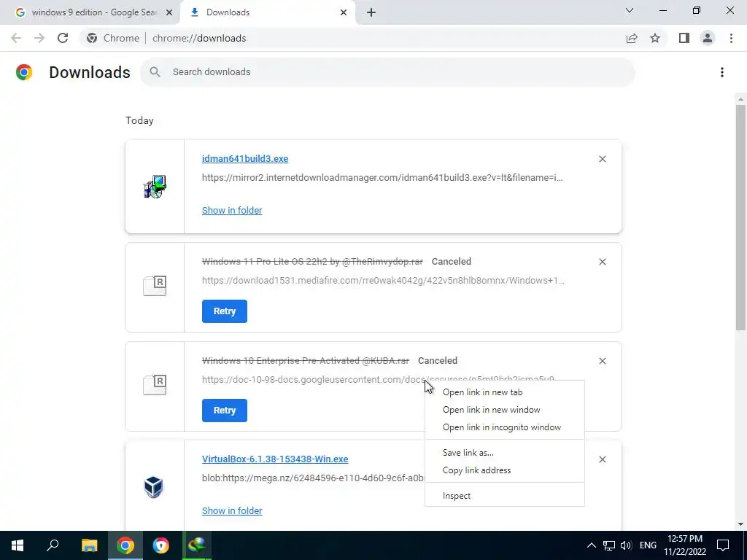This screenshot has width=747, height=560.
Task: Open idman641build3.exe file link
Action: (245, 158)
